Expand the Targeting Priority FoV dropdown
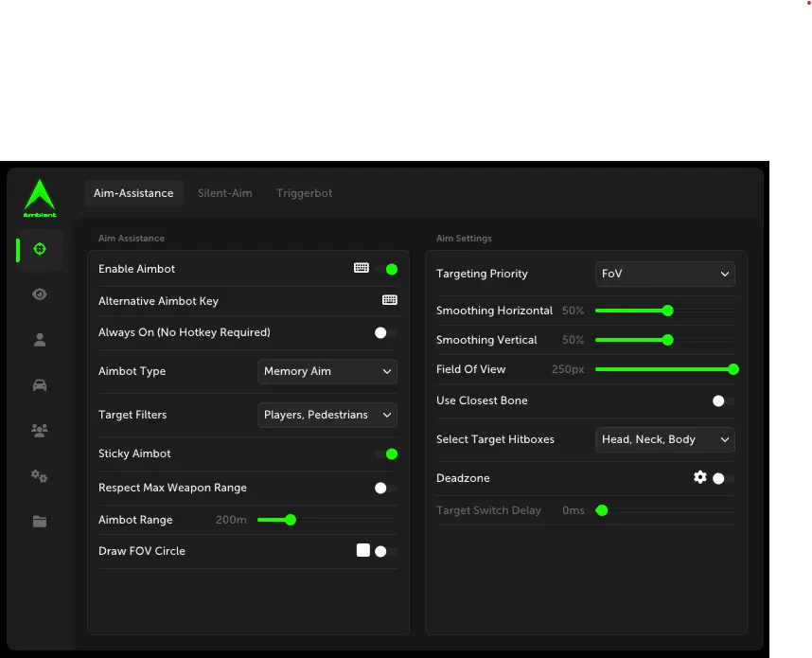The image size is (812, 658). 664,275
